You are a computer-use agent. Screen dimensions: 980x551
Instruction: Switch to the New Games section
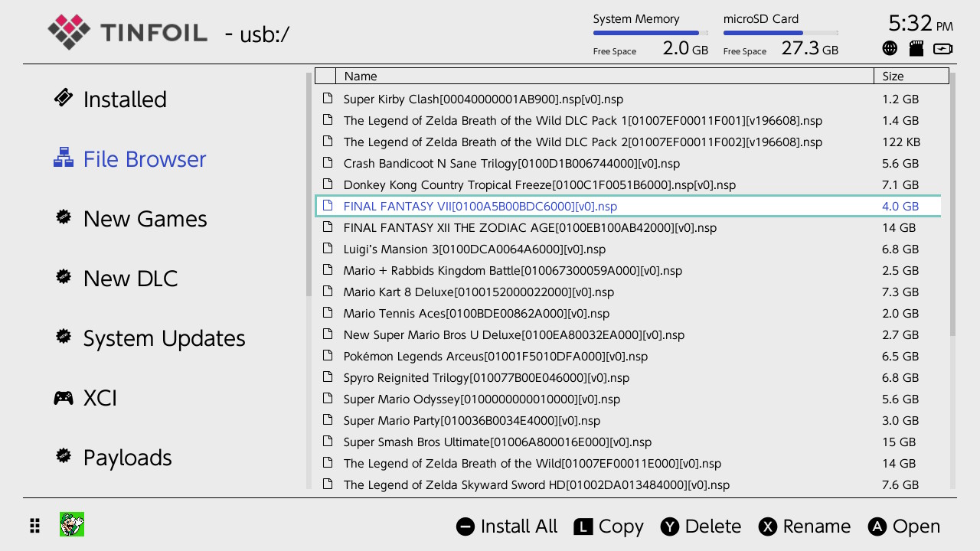coord(145,219)
